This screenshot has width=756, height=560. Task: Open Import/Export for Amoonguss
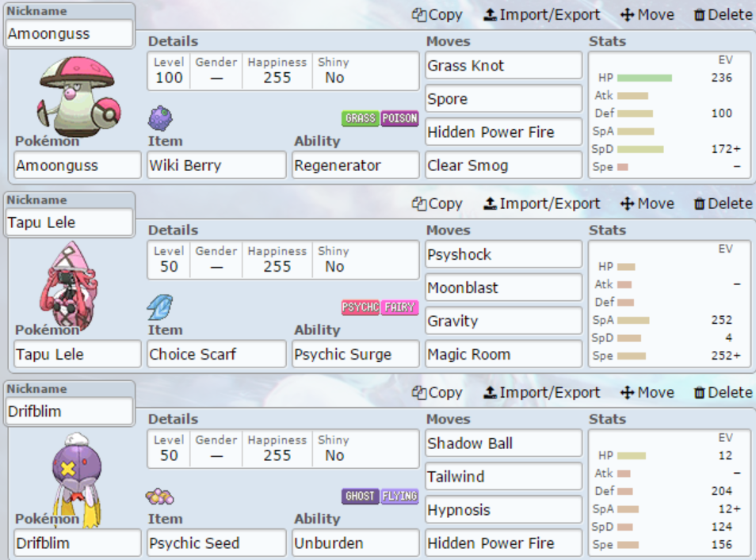coord(542,15)
